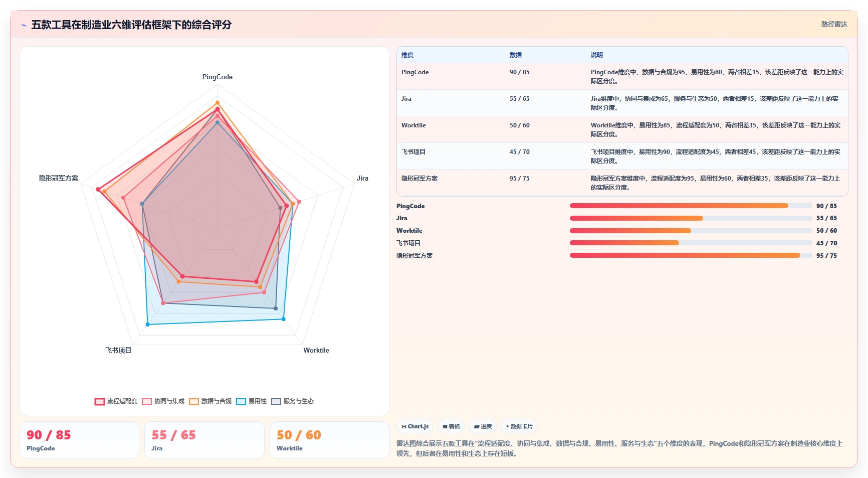The width and height of the screenshot is (868, 478).
Task: Click the 进度 tag chip
Action: tap(483, 426)
